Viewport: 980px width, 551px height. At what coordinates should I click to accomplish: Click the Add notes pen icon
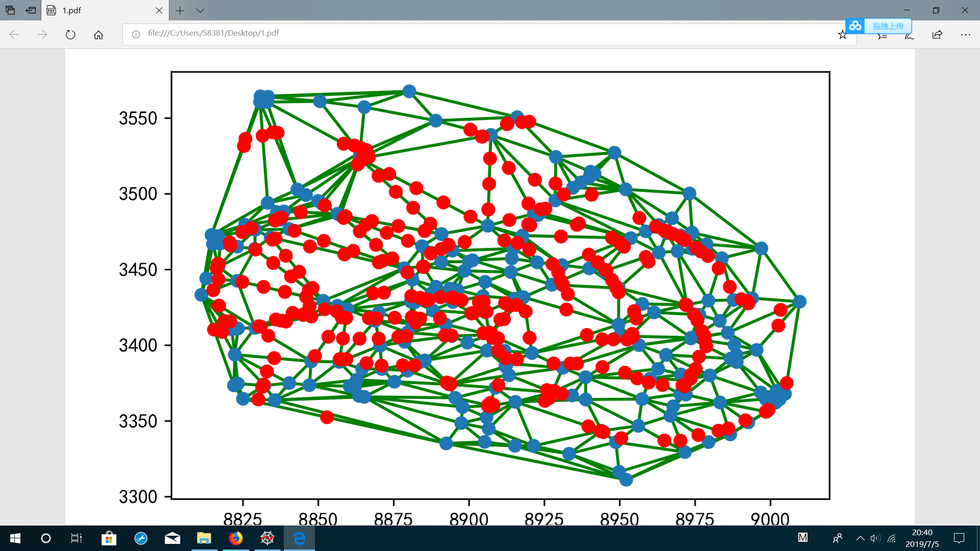[909, 36]
